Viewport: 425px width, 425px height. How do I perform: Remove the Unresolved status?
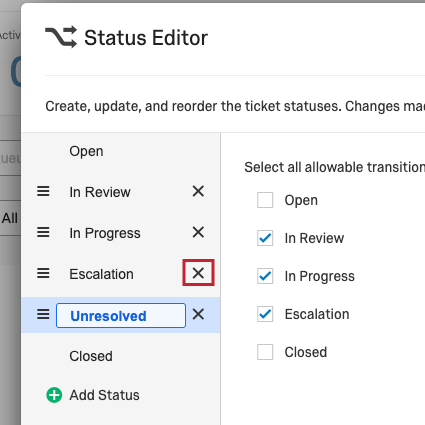click(x=198, y=314)
